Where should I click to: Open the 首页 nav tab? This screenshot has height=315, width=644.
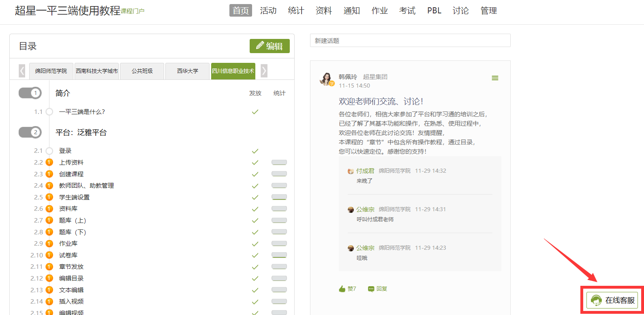pos(241,11)
